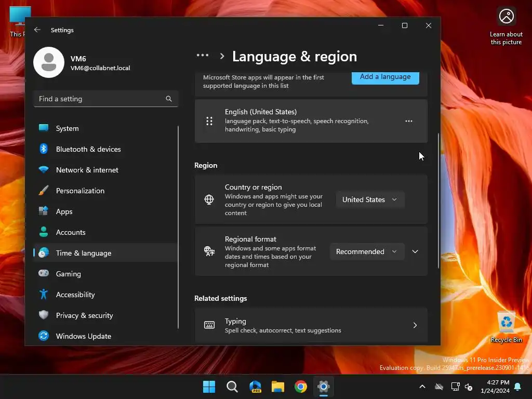Open taskbar Search
Image resolution: width=532 pixels, height=399 pixels.
tap(232, 387)
